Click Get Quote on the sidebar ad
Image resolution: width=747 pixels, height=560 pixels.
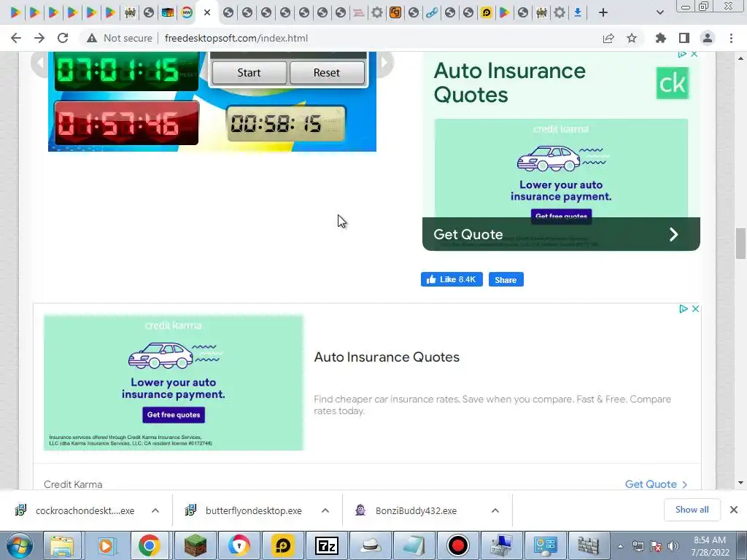(x=561, y=234)
